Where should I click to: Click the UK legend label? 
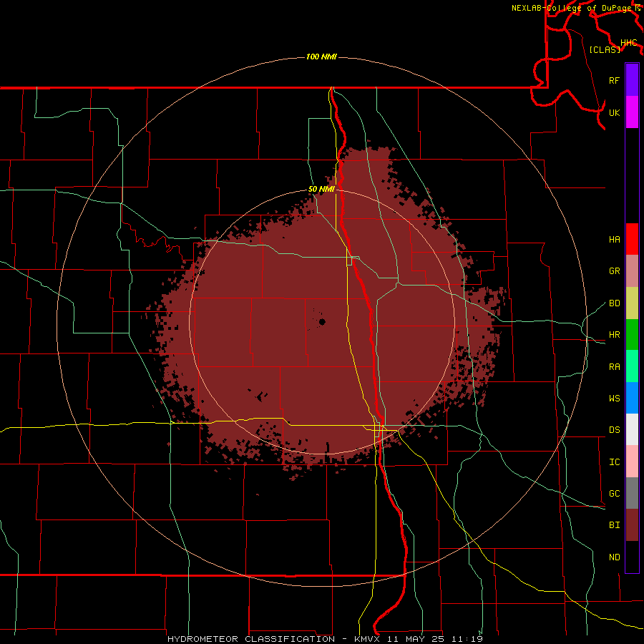tap(614, 112)
